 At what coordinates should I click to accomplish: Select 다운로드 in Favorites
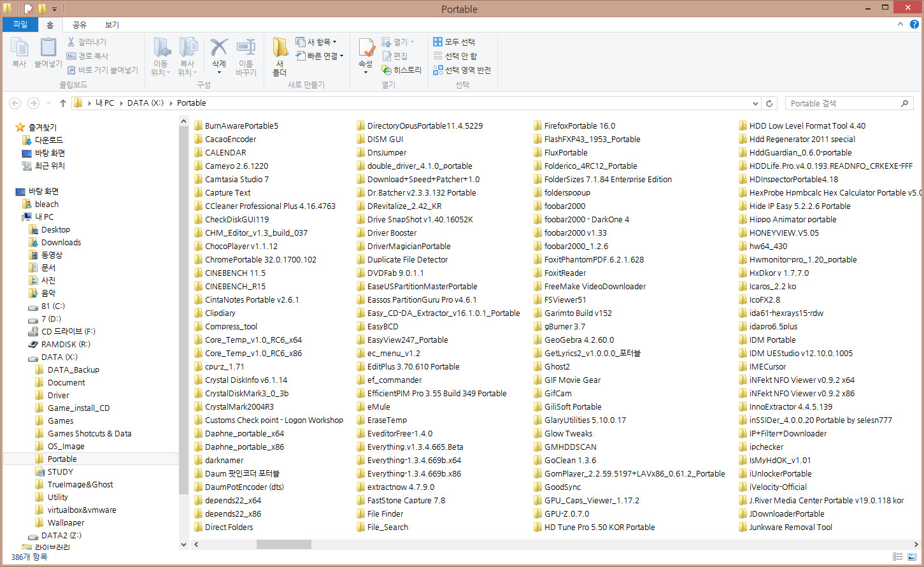click(49, 140)
